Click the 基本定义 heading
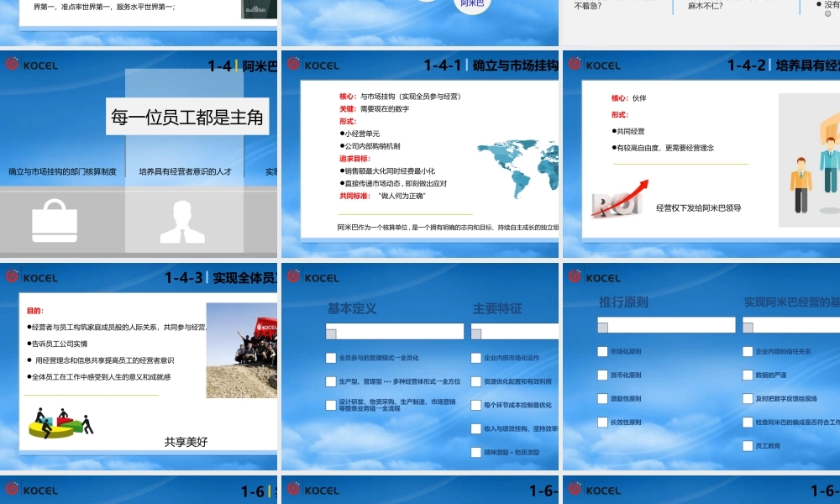840x504 pixels. coord(352,308)
